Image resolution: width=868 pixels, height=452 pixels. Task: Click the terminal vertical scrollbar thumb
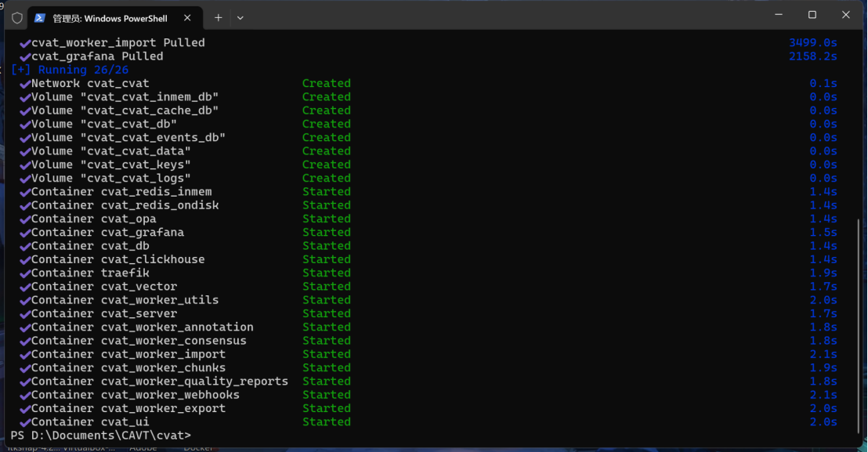(859, 325)
